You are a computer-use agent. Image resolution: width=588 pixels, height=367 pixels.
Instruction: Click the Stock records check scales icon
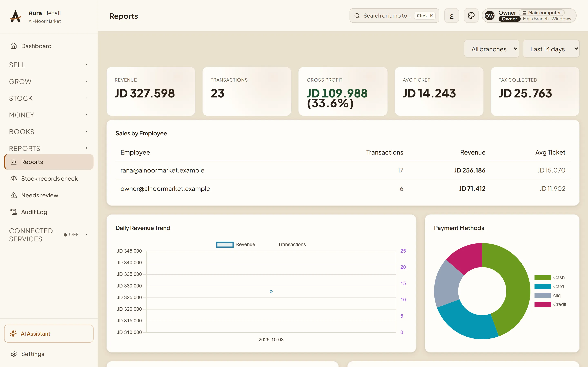pyautogui.click(x=14, y=178)
